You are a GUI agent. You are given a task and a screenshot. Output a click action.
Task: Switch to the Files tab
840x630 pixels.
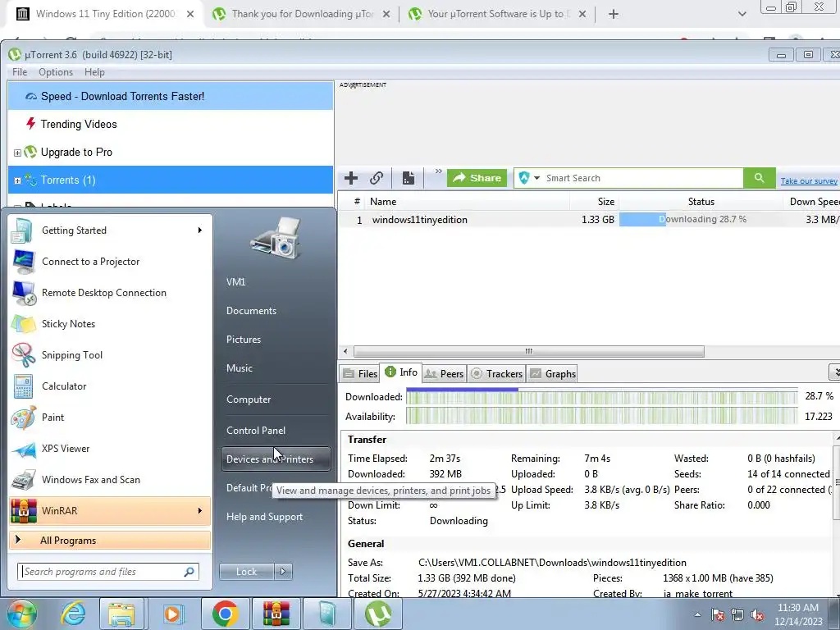[360, 373]
